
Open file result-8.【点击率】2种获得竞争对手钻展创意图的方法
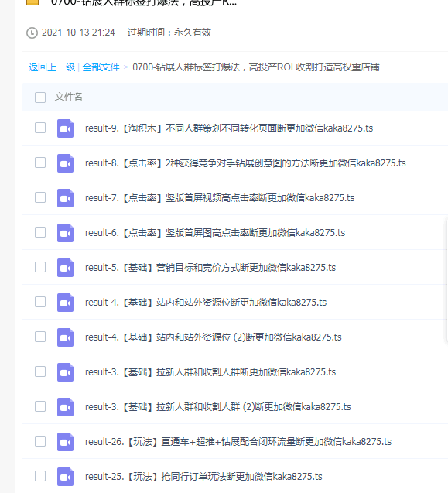(x=245, y=163)
